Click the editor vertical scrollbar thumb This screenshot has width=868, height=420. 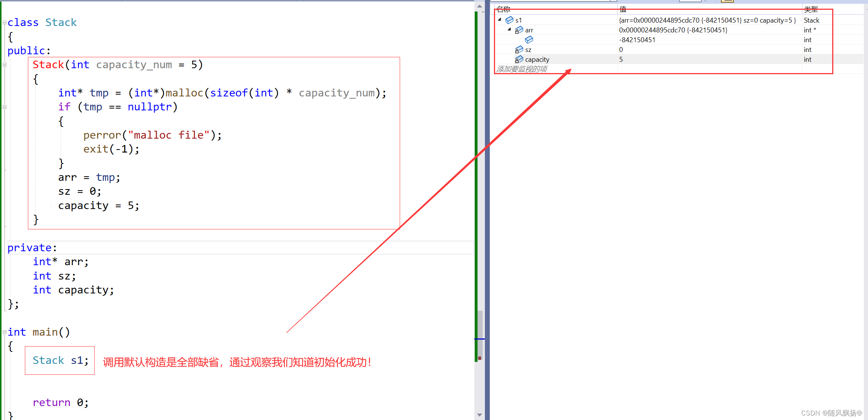480,335
